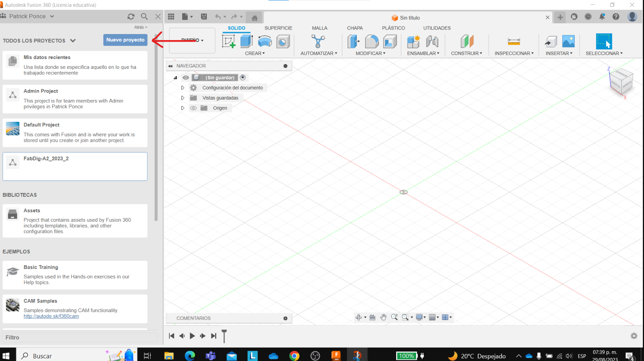Select the Extrude tool
Image resolution: width=644 pixels, height=361 pixels.
(246, 41)
